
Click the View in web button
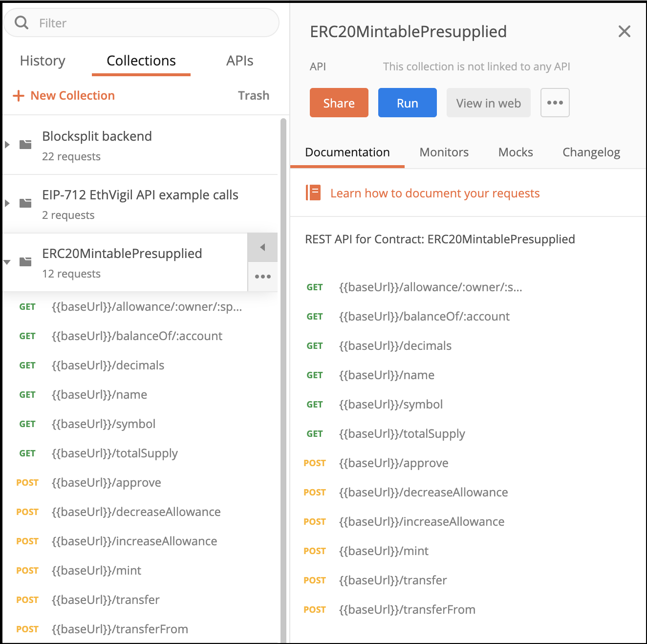pos(489,103)
